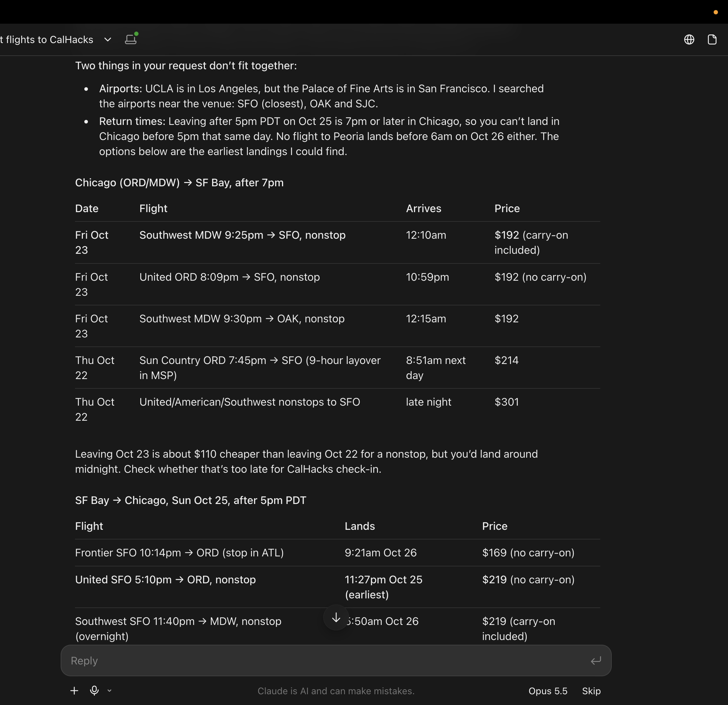
Task: Click heading 'Chicago (ORD/MDW) → SF Bay, after 7pm'
Action: coord(179,182)
